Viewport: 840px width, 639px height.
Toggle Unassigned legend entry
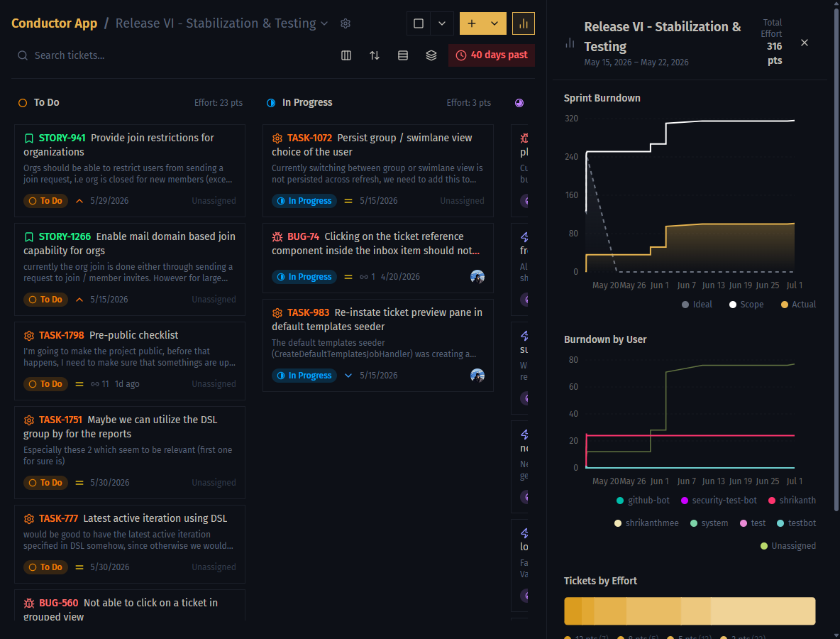point(788,546)
